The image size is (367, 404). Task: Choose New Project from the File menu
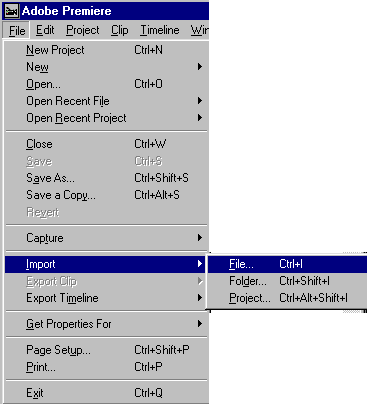107,50
